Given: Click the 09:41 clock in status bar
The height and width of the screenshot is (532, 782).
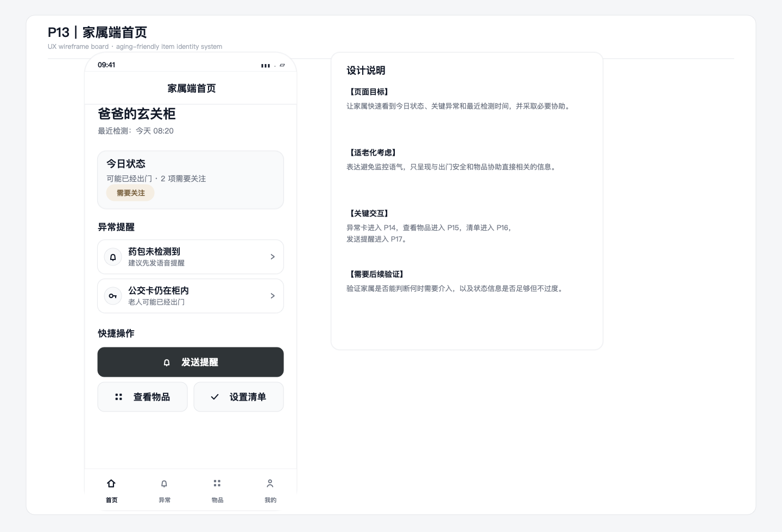Looking at the screenshot, I should [106, 65].
